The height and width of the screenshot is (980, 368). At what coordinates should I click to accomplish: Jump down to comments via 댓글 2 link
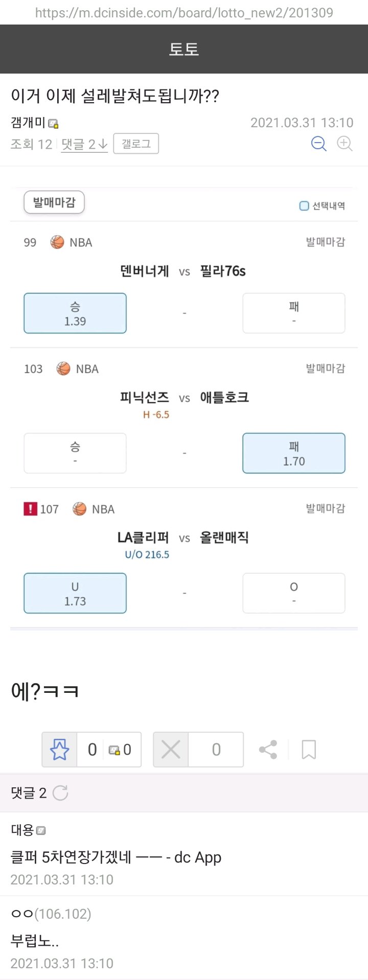(x=84, y=145)
